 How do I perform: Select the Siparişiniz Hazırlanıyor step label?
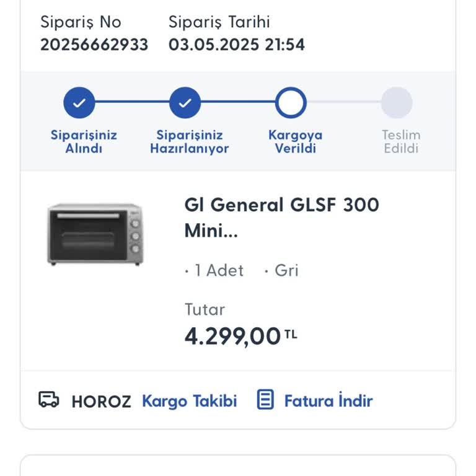[190, 142]
